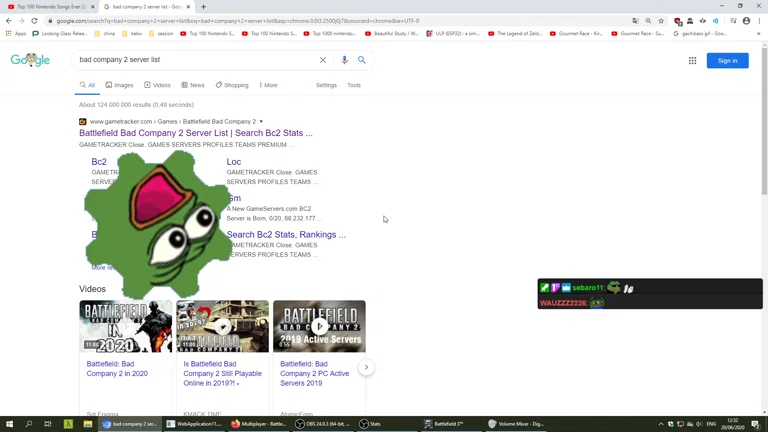Open Battlefield Bad Company 2 Server List result
Image resolution: width=768 pixels, height=432 pixels.
click(x=196, y=133)
